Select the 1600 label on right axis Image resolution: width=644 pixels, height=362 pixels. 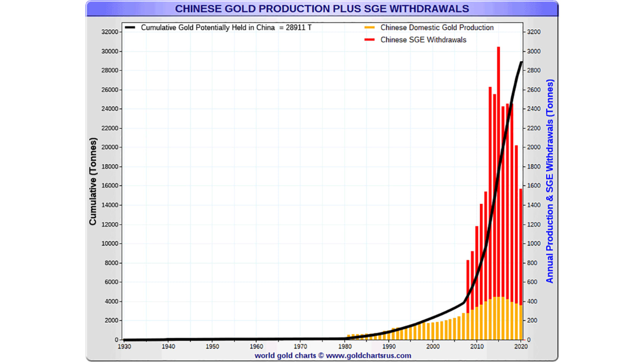click(x=533, y=186)
